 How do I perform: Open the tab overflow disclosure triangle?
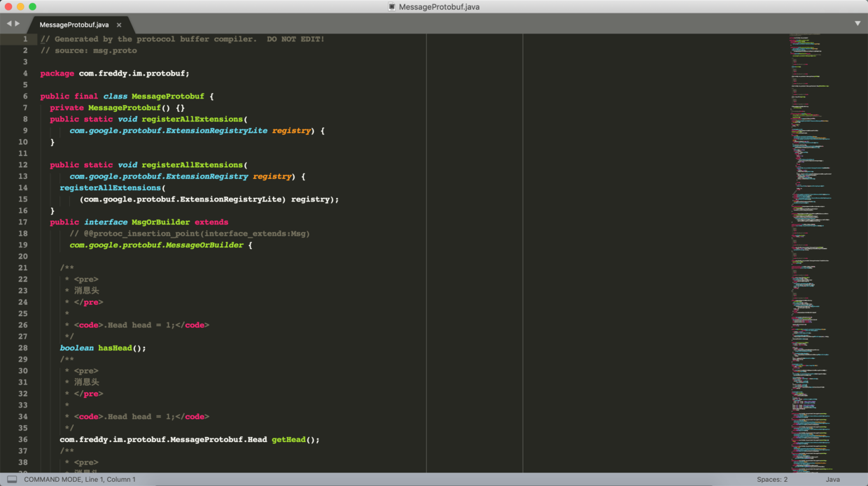click(x=857, y=22)
